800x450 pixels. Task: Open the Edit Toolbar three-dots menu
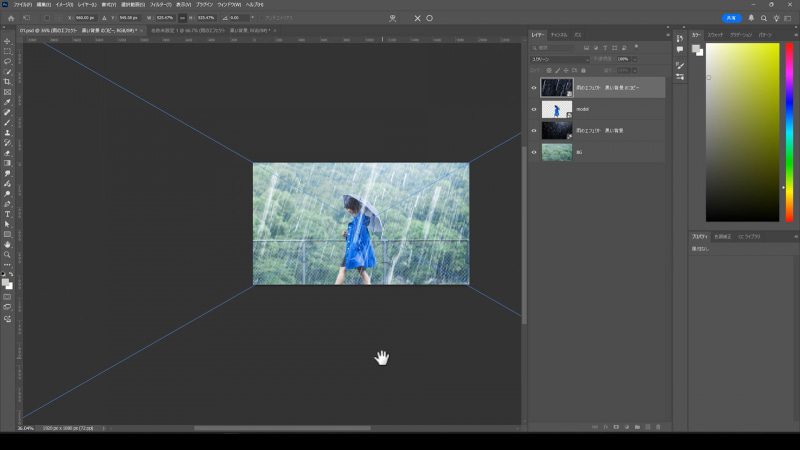click(x=7, y=265)
